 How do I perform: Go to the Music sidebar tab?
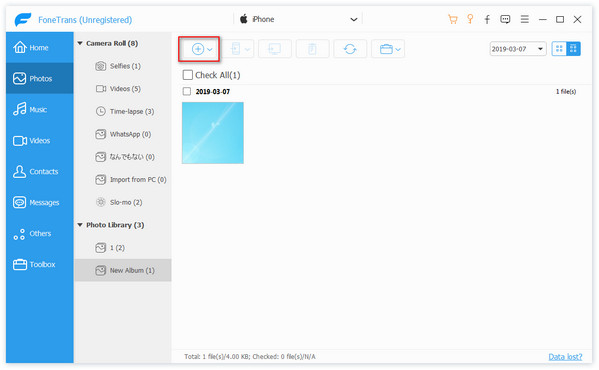coord(40,110)
